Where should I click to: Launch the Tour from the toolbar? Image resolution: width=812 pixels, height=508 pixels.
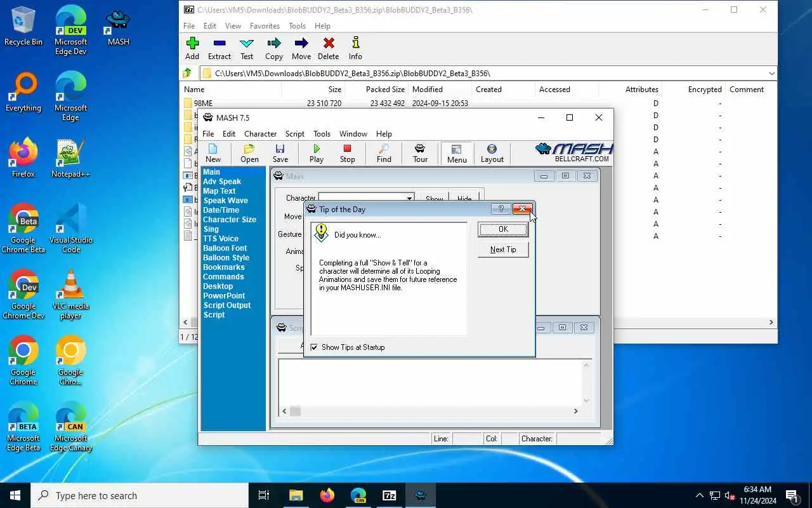pos(421,153)
